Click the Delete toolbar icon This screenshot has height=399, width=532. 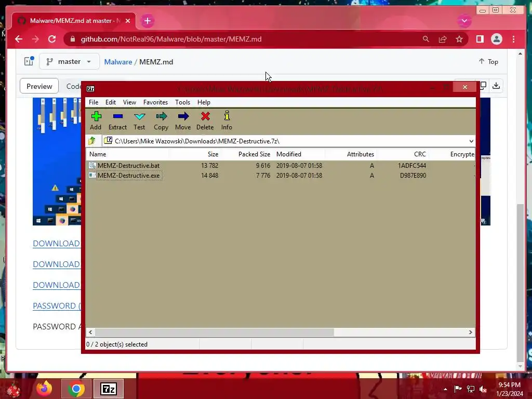[x=205, y=121]
